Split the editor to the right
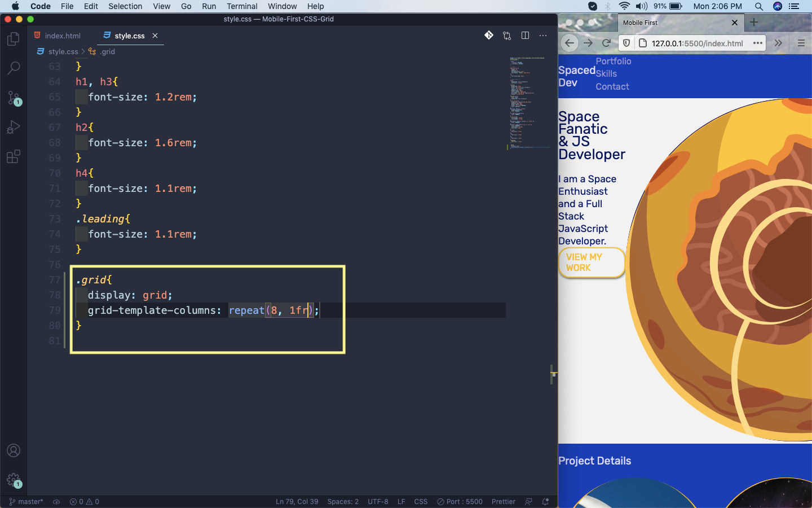 click(525, 36)
